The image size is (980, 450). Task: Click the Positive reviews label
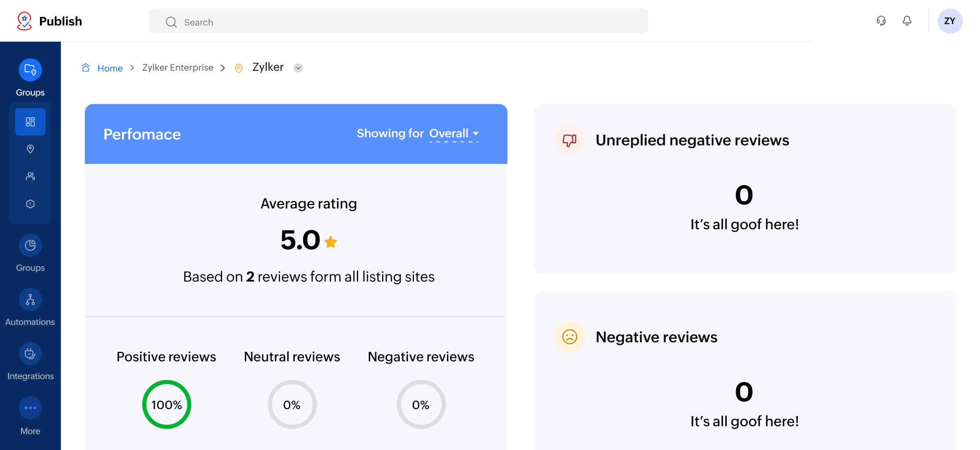coord(166,357)
